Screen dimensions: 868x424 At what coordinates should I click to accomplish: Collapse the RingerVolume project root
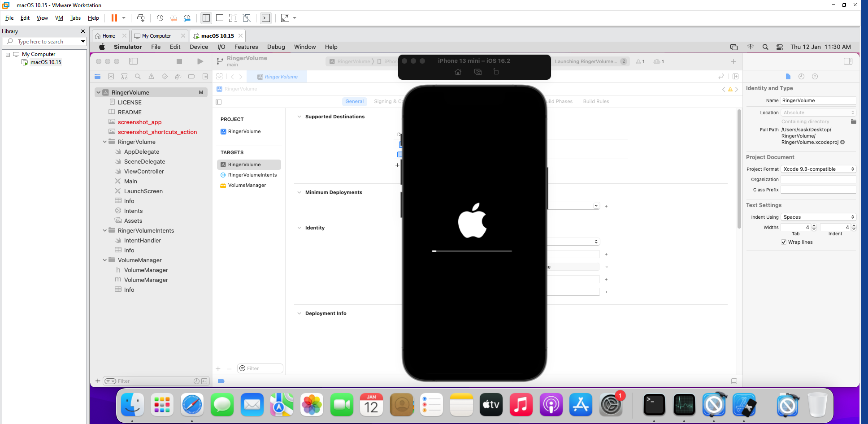[x=99, y=92]
